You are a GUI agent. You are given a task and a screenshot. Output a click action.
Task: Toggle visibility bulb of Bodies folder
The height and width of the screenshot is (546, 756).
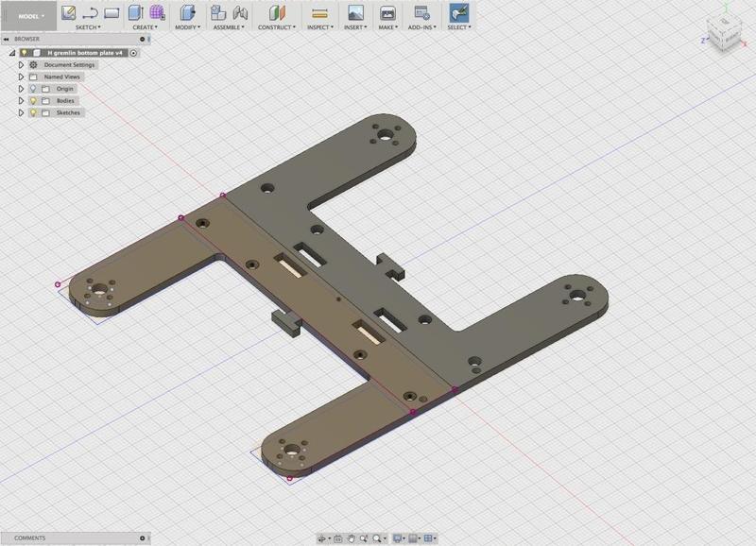[33, 101]
